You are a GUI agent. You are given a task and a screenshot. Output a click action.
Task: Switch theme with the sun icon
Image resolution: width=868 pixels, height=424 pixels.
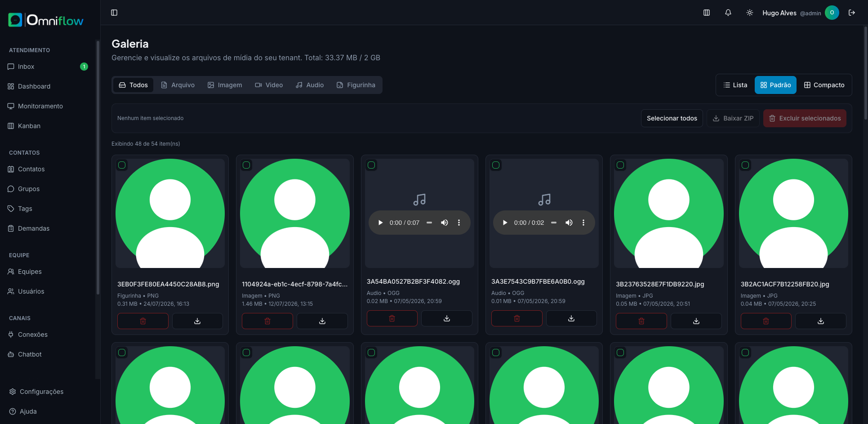click(x=750, y=13)
